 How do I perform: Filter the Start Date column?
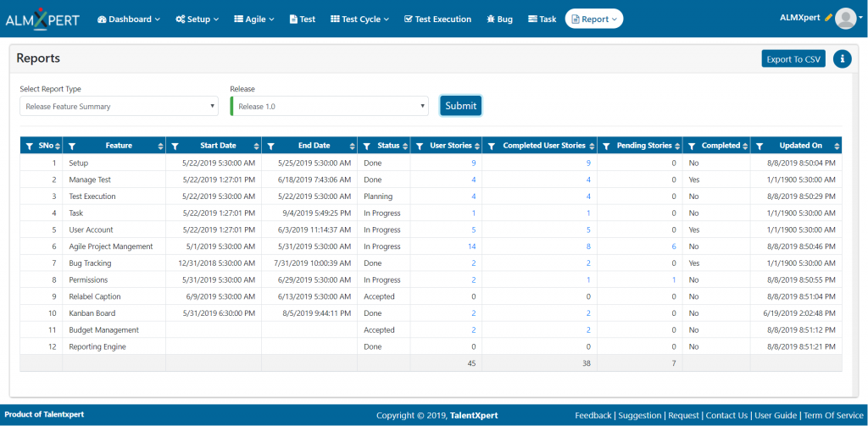175,146
